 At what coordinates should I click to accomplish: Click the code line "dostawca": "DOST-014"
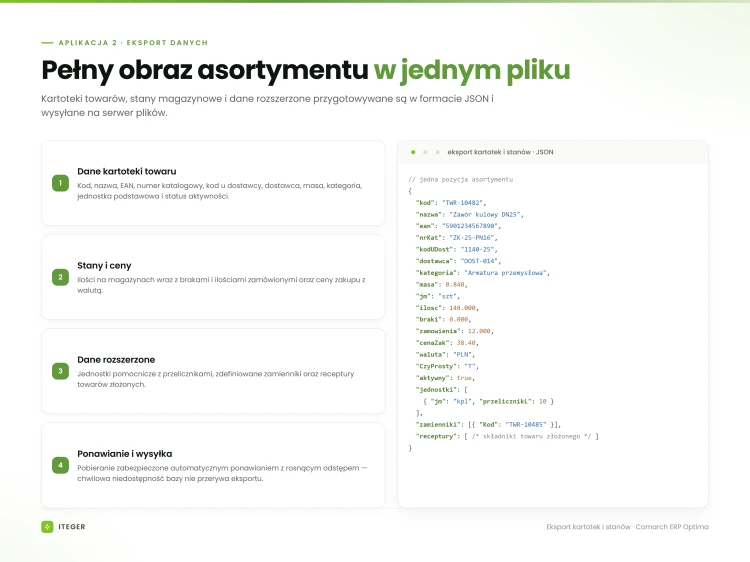[458, 261]
